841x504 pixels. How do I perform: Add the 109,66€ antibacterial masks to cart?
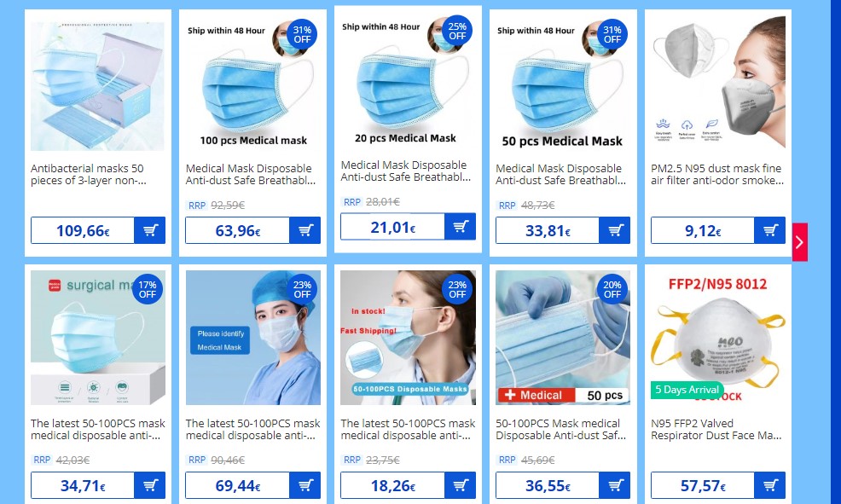point(149,230)
